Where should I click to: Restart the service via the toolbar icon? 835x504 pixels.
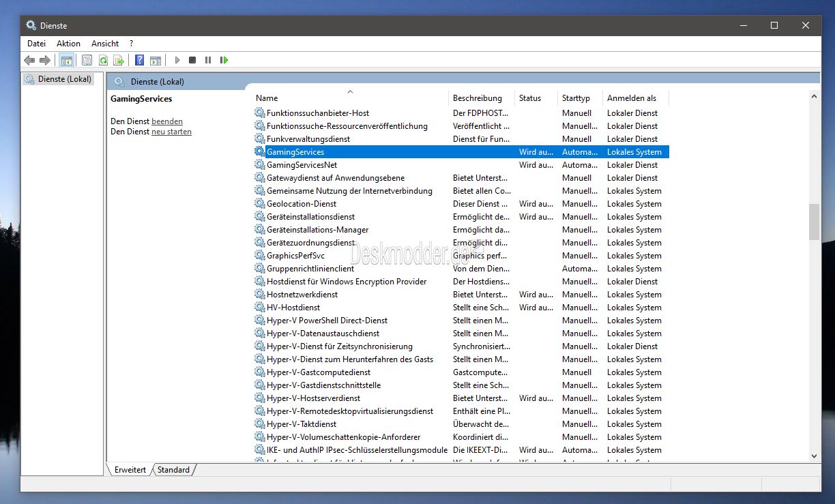click(x=224, y=60)
